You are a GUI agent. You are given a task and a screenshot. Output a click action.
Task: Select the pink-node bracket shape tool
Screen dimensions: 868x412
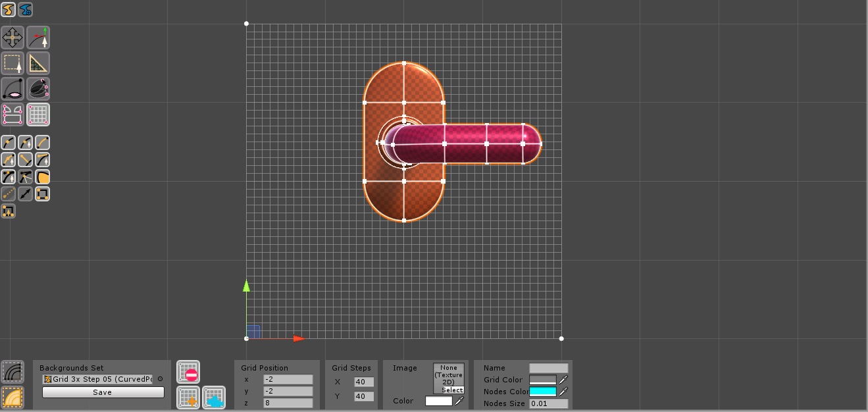click(x=13, y=115)
